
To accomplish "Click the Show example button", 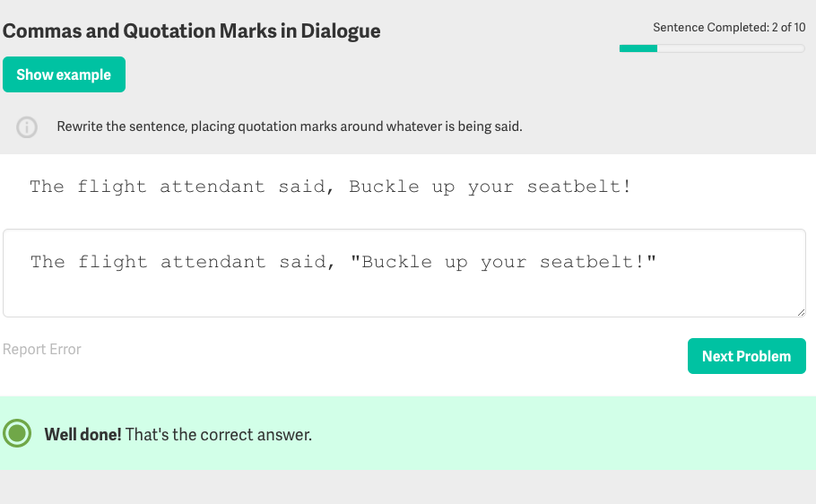I will click(x=64, y=74).
